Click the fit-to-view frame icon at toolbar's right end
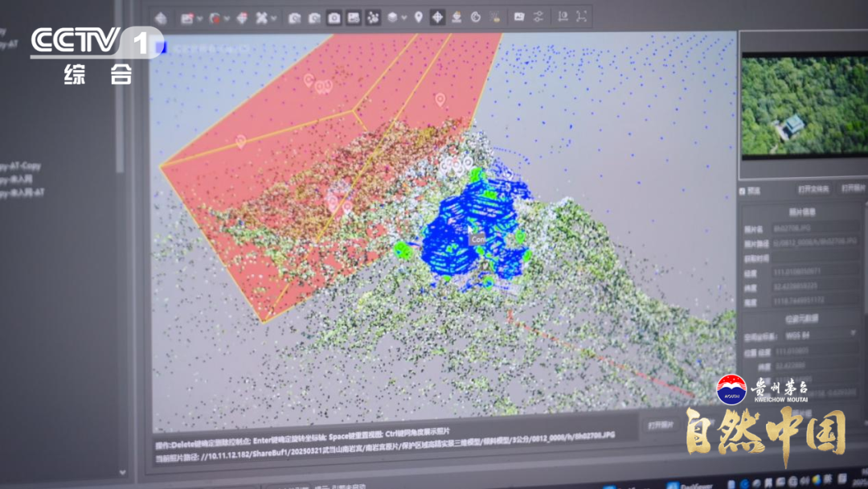The image size is (868, 489). tap(581, 16)
